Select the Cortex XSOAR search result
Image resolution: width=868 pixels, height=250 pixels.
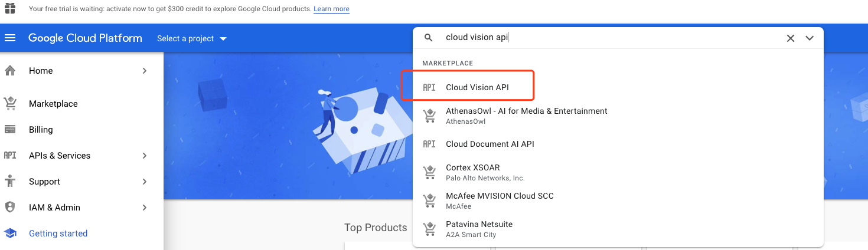tap(618, 172)
